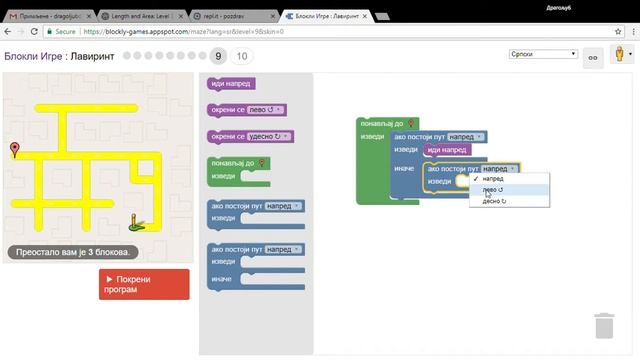Open напред dropdown in toolbox if-else block
Viewport: 640px width, 360px height.
coord(283,249)
